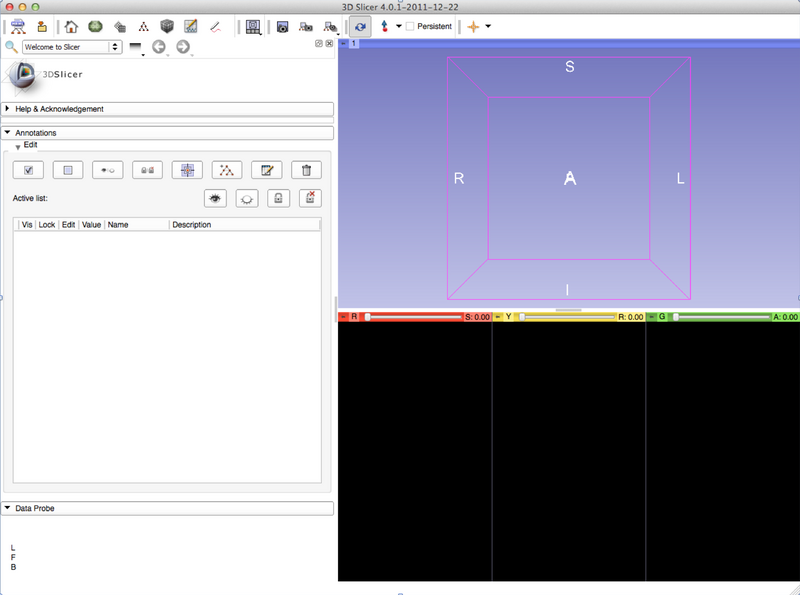
Task: Click the select all annotations button
Action: [28, 170]
